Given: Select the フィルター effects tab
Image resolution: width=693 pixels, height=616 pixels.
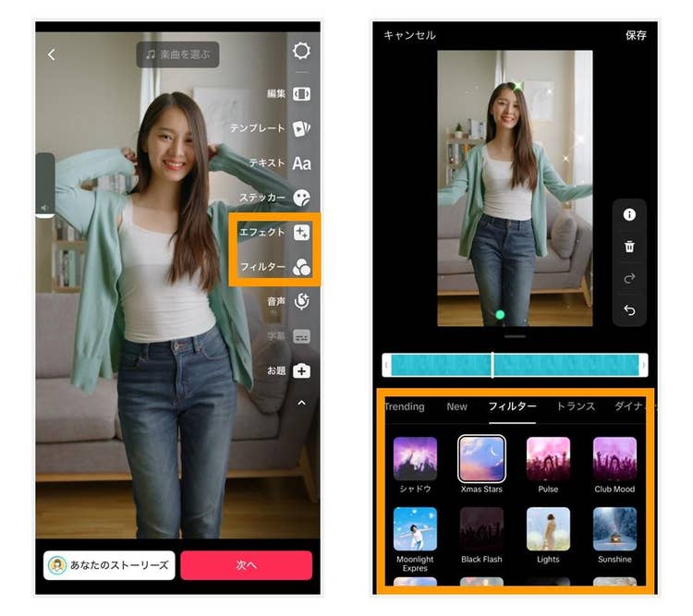Looking at the screenshot, I should [x=512, y=406].
